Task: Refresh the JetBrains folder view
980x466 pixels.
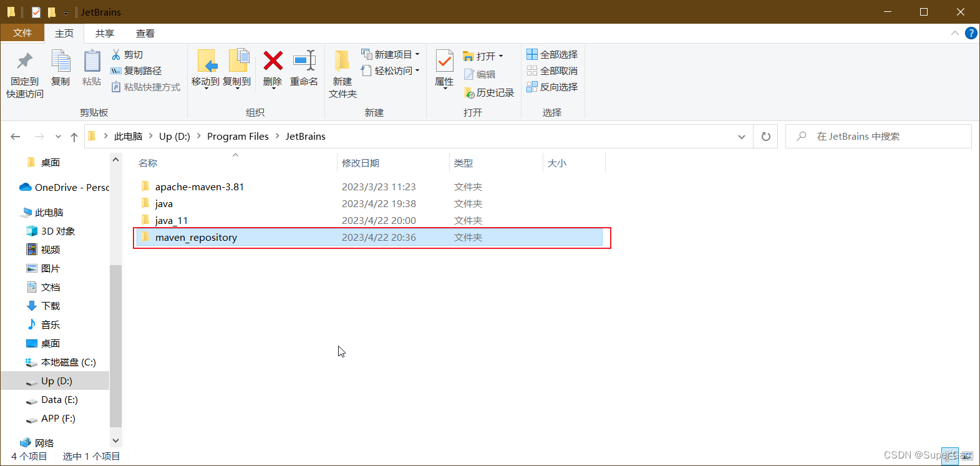Action: [x=765, y=137]
